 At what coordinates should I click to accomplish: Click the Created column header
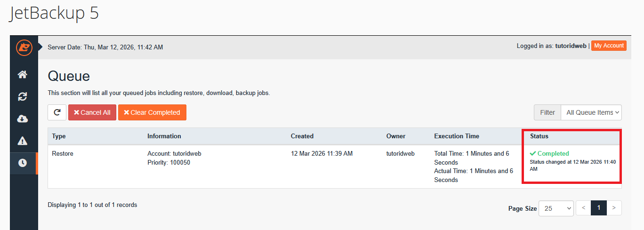[x=302, y=136]
